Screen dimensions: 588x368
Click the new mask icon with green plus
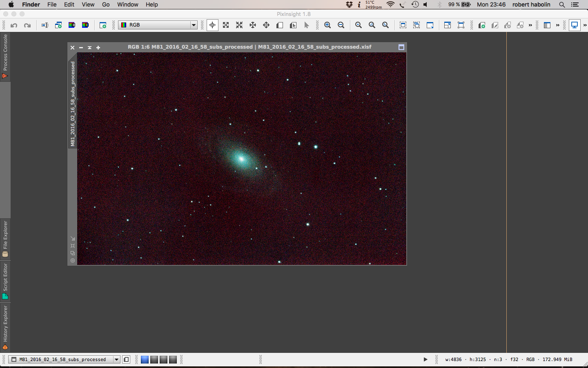click(x=482, y=25)
